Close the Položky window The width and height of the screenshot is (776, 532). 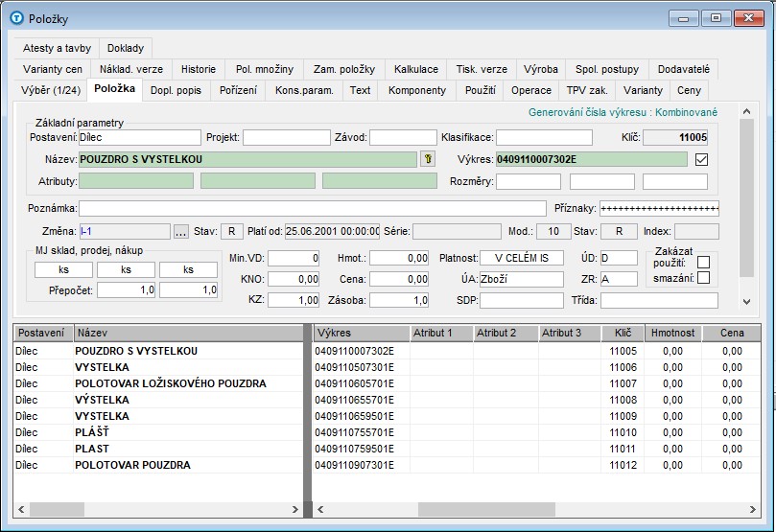748,18
